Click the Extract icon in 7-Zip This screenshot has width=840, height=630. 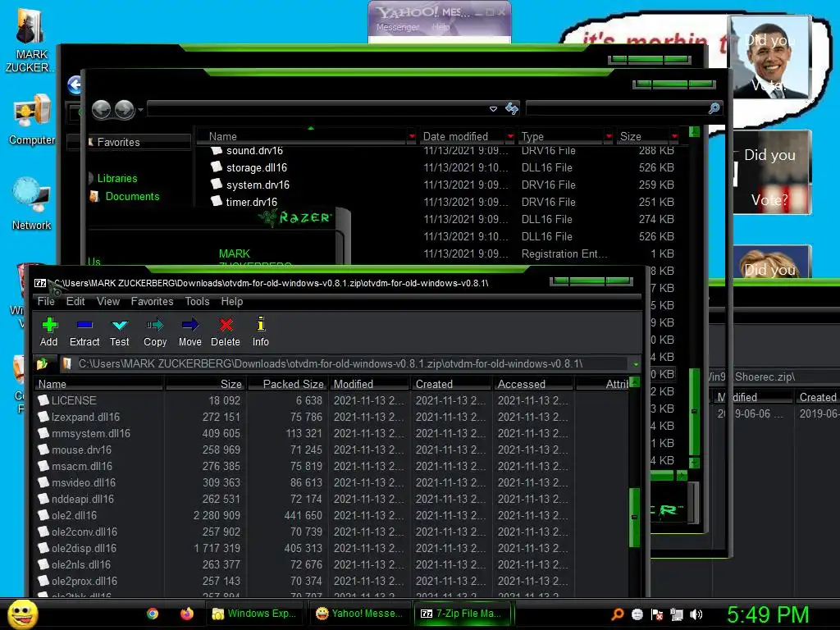point(84,331)
